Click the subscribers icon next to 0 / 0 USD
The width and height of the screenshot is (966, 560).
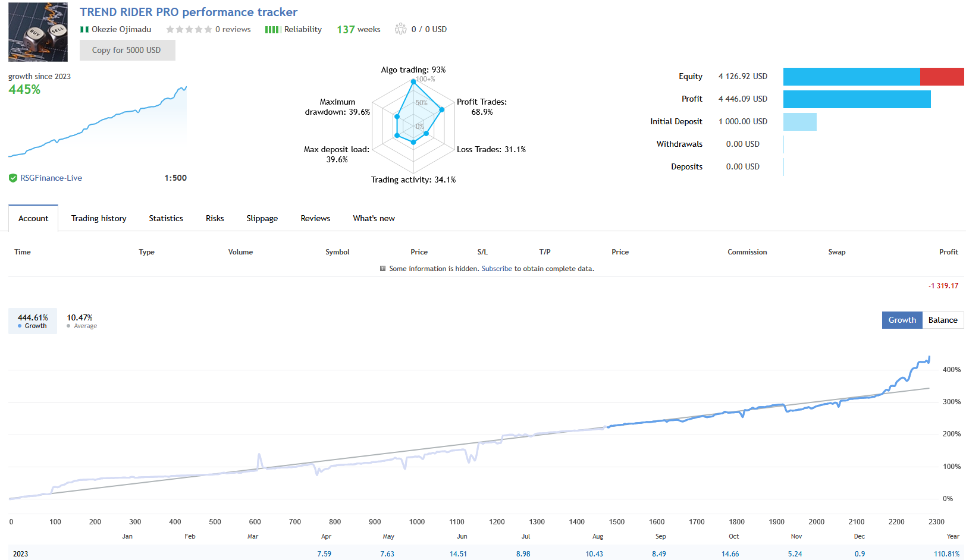pyautogui.click(x=400, y=29)
